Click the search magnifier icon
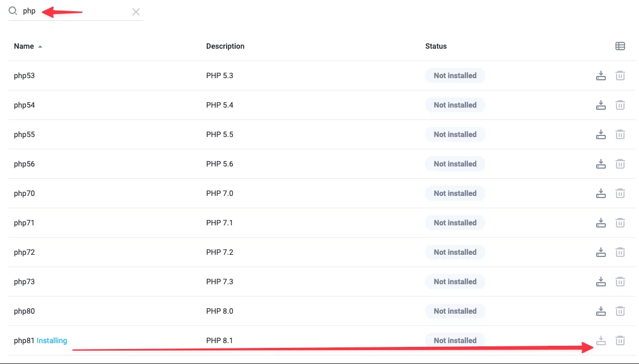Screen dimensions: 639x364 13,11
